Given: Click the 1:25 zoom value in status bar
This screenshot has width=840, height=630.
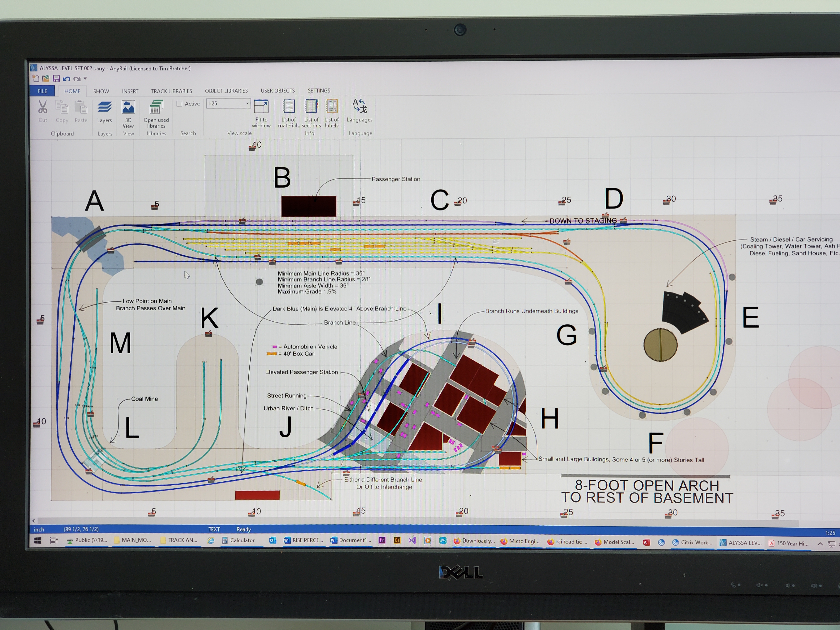Looking at the screenshot, I should click(830, 533).
